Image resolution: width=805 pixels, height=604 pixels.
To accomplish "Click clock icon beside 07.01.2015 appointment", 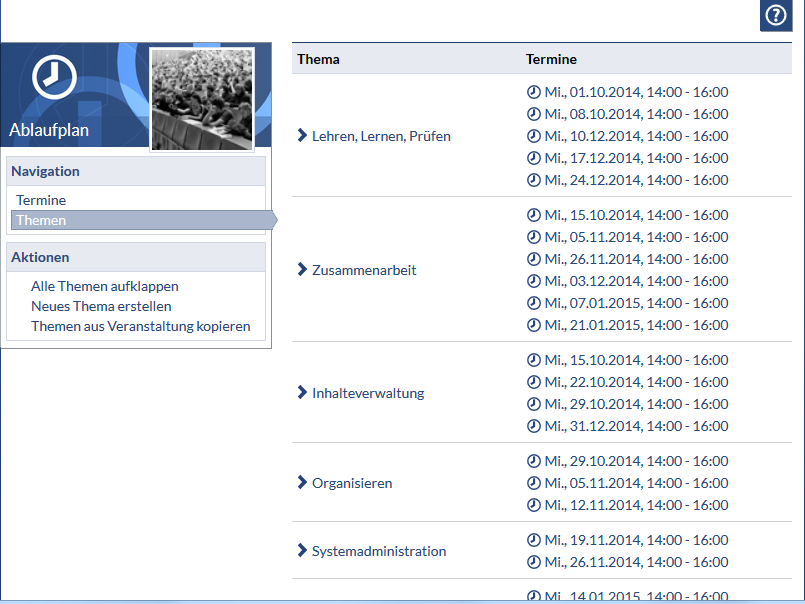I will point(533,303).
